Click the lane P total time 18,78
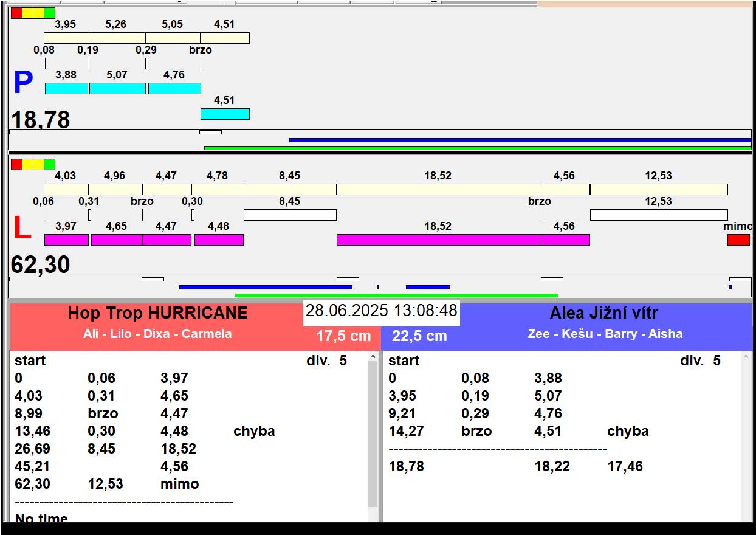 click(x=41, y=120)
